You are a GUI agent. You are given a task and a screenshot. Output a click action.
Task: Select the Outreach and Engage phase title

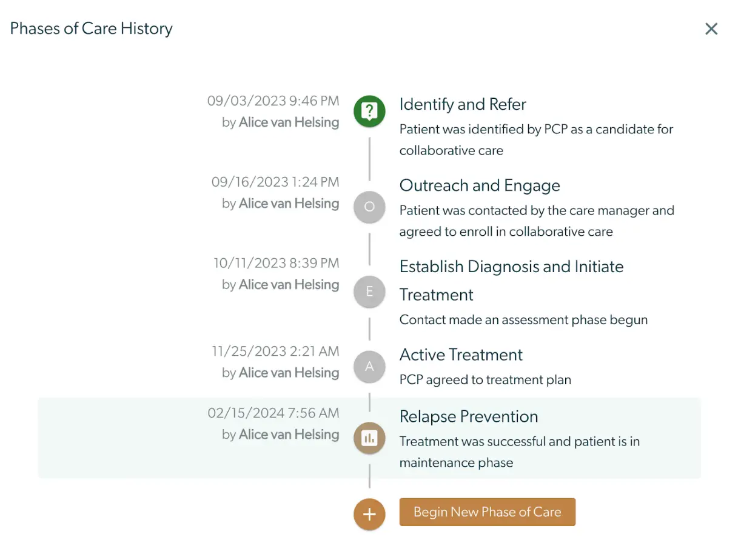tap(479, 185)
